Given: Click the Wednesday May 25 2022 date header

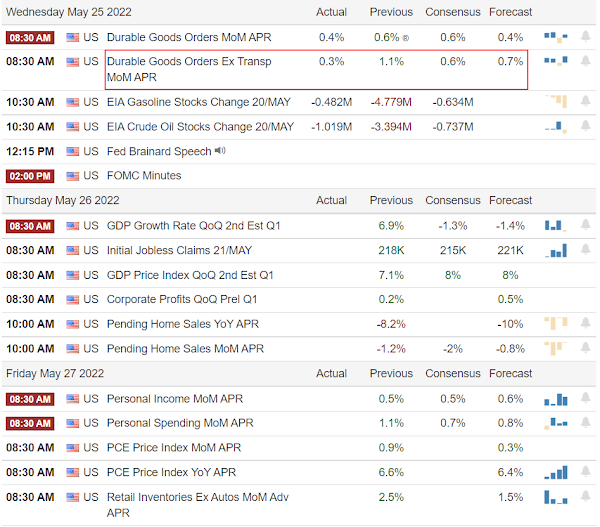Looking at the screenshot, I should click(x=68, y=12).
